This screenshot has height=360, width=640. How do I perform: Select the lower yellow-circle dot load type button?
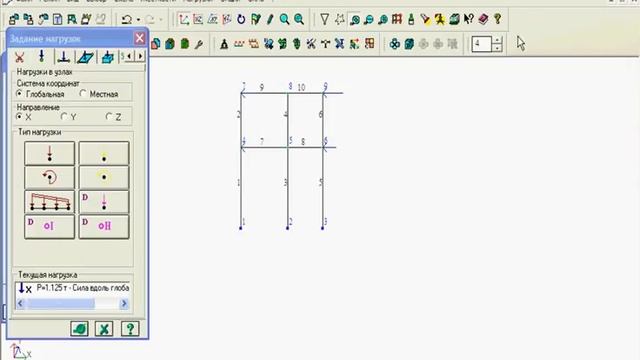click(104, 178)
